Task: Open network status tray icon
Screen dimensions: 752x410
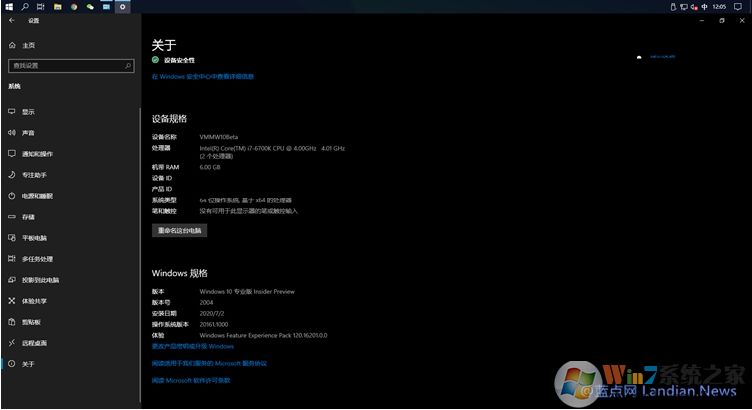Action: tap(684, 7)
